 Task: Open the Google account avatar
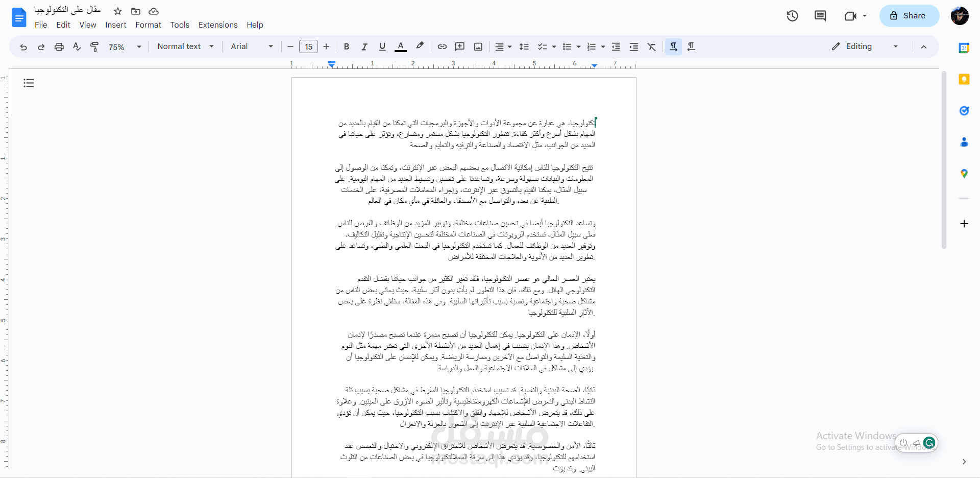click(960, 16)
